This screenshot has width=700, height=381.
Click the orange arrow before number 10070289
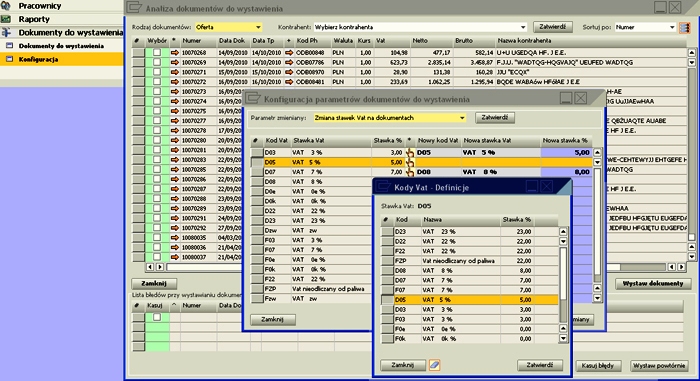(x=175, y=209)
